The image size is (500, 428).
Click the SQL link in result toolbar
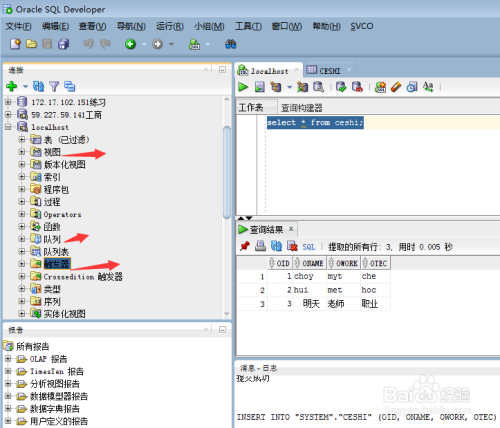pos(309,247)
